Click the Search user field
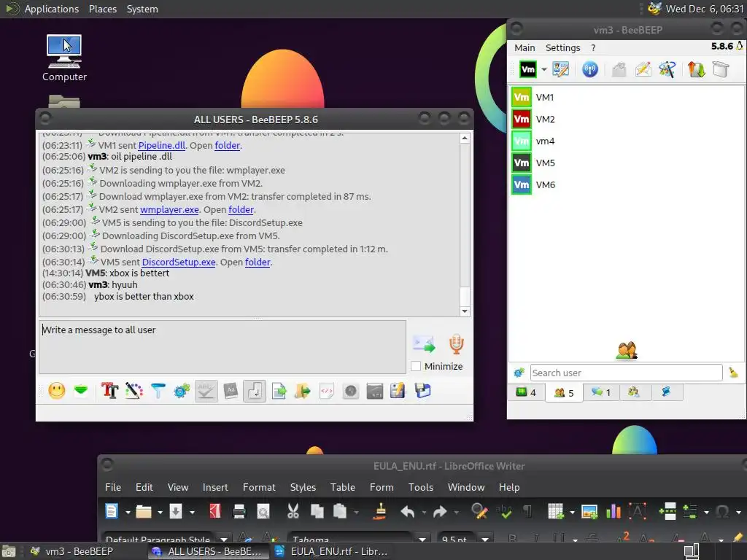 626,373
